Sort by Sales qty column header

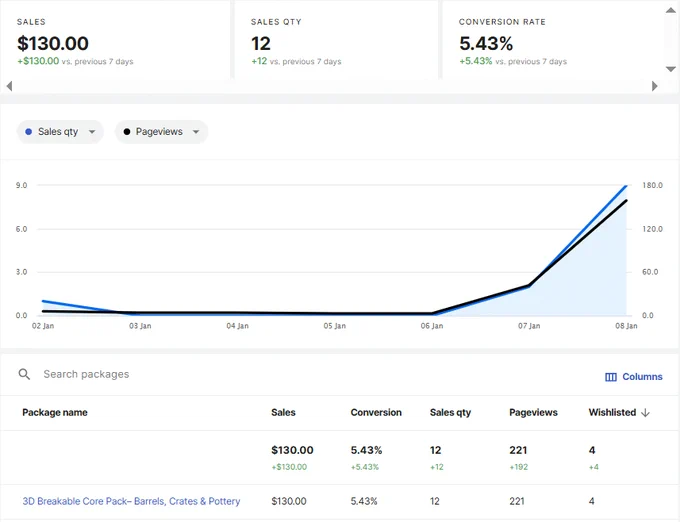pos(450,413)
